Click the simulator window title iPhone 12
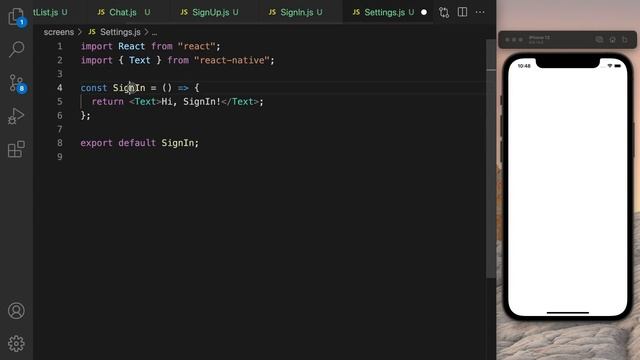The image size is (640, 360). pyautogui.click(x=539, y=38)
